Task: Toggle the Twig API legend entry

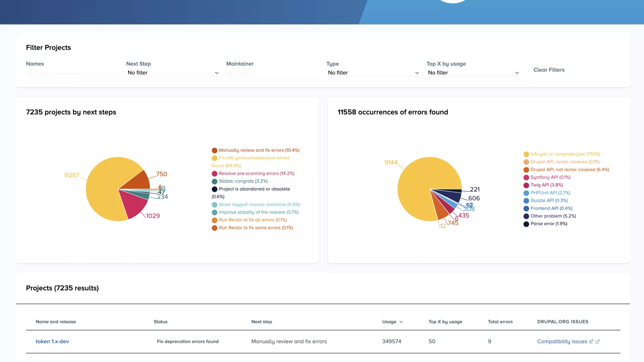Action: (543, 185)
